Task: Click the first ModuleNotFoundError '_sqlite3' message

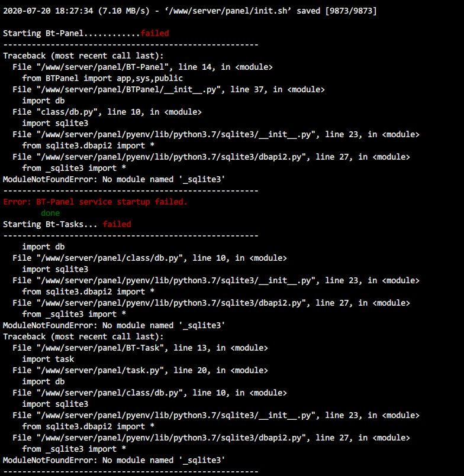Action: click(x=114, y=179)
